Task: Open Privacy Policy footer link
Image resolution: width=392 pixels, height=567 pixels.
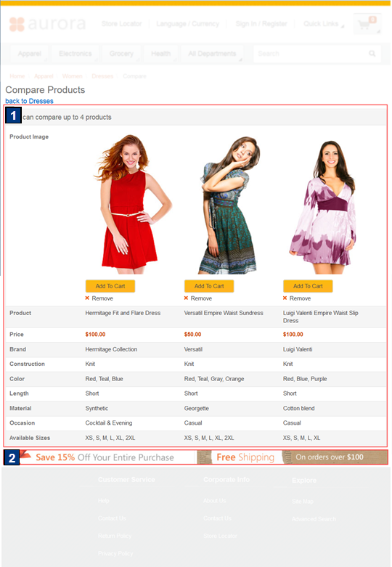Action: [x=115, y=553]
